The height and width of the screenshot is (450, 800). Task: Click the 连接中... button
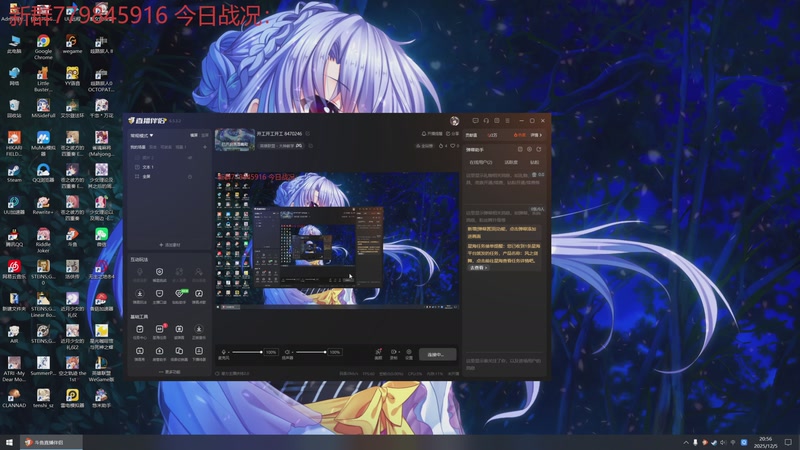[x=437, y=354]
